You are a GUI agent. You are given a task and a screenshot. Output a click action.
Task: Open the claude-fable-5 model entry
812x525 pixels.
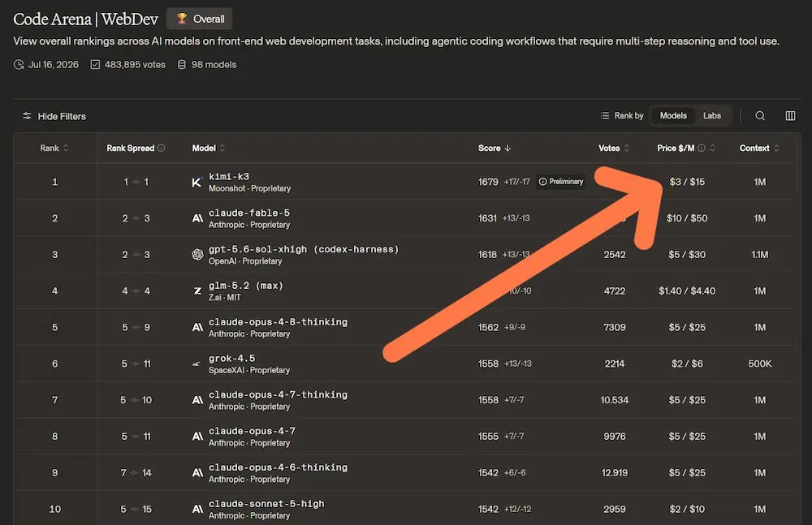[x=249, y=213]
